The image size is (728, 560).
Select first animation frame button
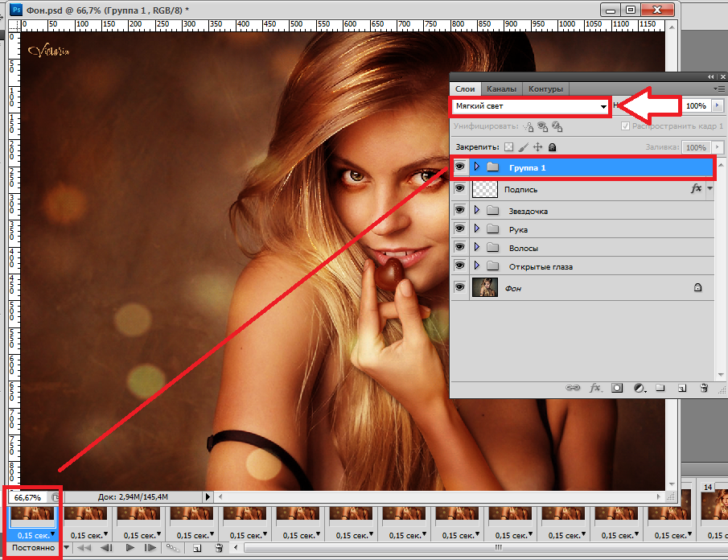pyautogui.click(x=84, y=548)
